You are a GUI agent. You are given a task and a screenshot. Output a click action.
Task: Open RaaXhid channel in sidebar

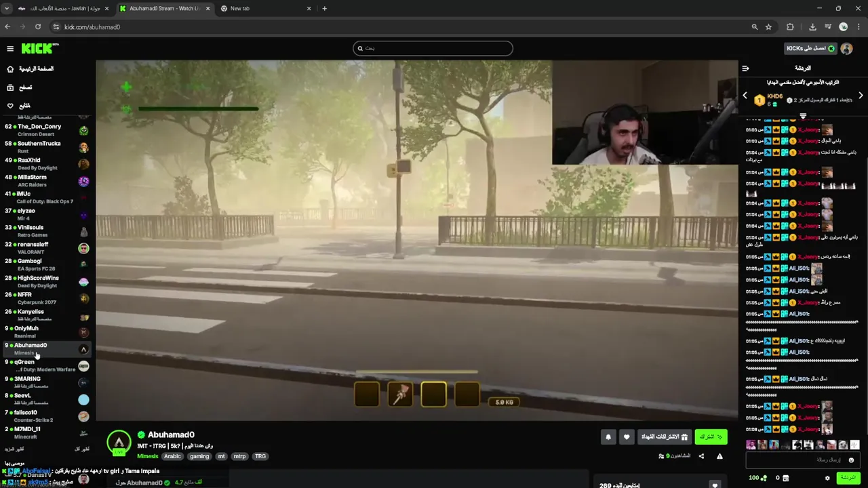pyautogui.click(x=46, y=164)
